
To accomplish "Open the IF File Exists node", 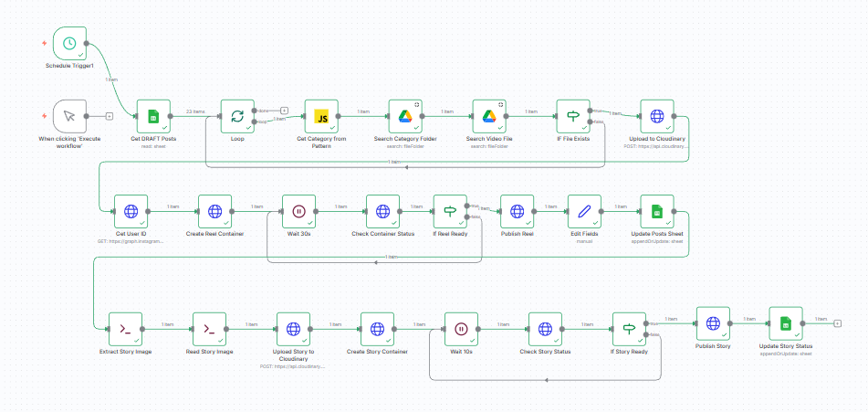I will tap(573, 116).
